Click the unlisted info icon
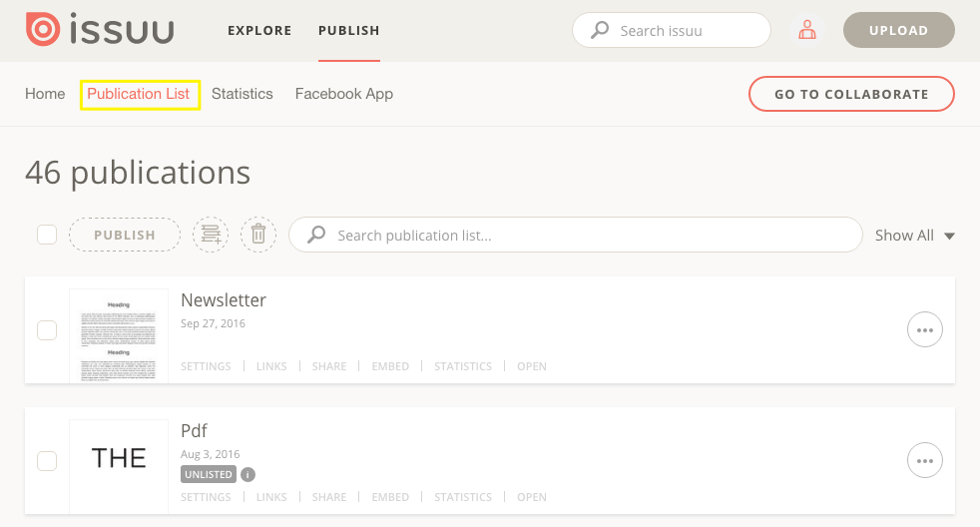The height and width of the screenshot is (527, 980). coord(248,475)
